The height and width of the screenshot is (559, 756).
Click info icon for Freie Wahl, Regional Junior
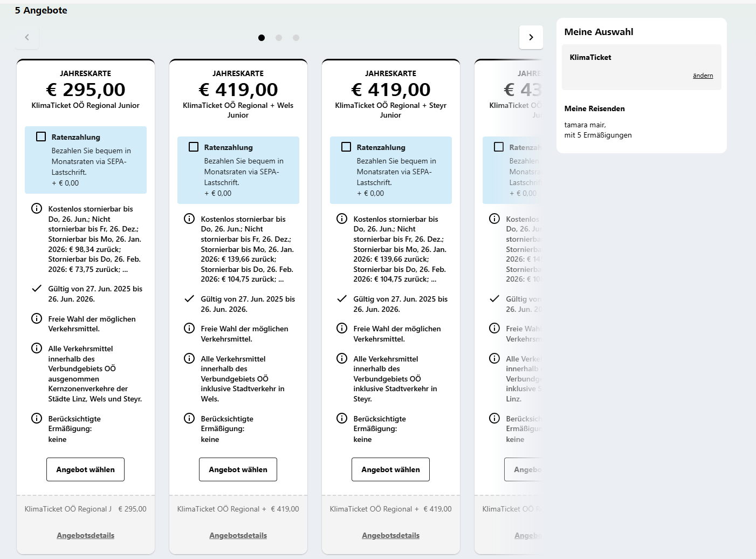coord(37,318)
